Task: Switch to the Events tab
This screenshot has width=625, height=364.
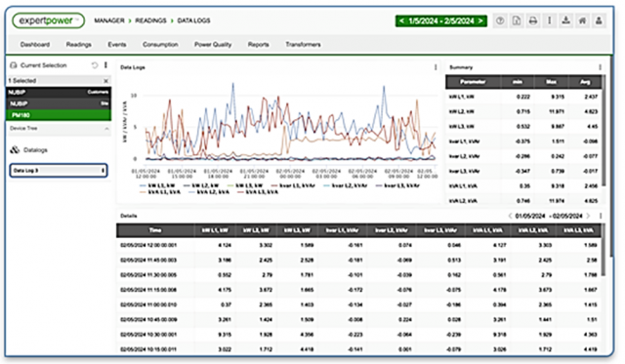Action: tap(117, 45)
